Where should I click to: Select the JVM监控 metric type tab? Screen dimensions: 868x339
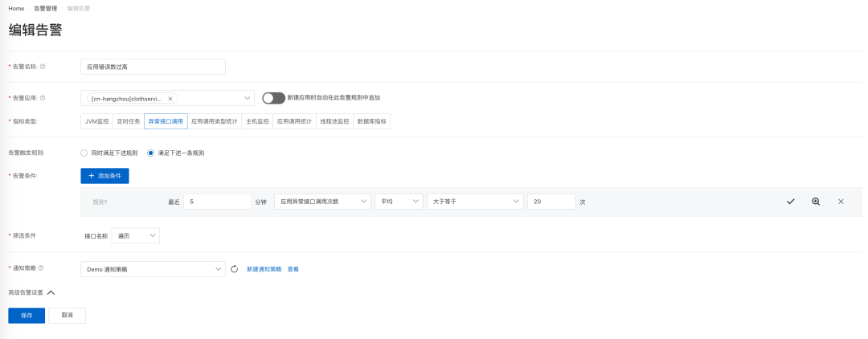(x=96, y=121)
